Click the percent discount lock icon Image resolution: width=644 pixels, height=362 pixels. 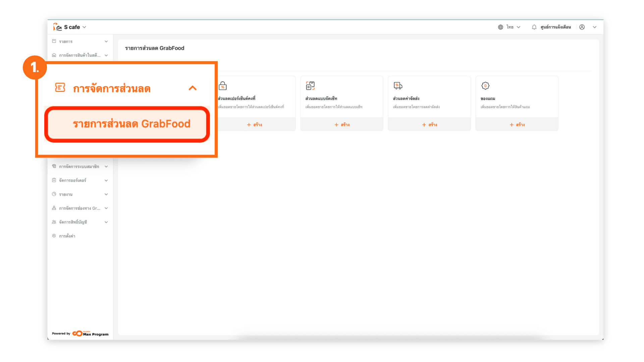(x=223, y=86)
